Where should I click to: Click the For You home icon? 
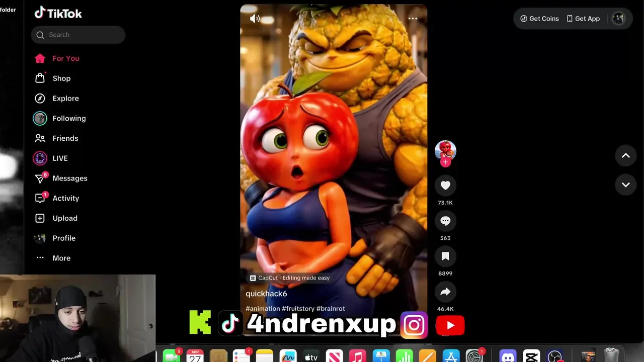click(40, 58)
